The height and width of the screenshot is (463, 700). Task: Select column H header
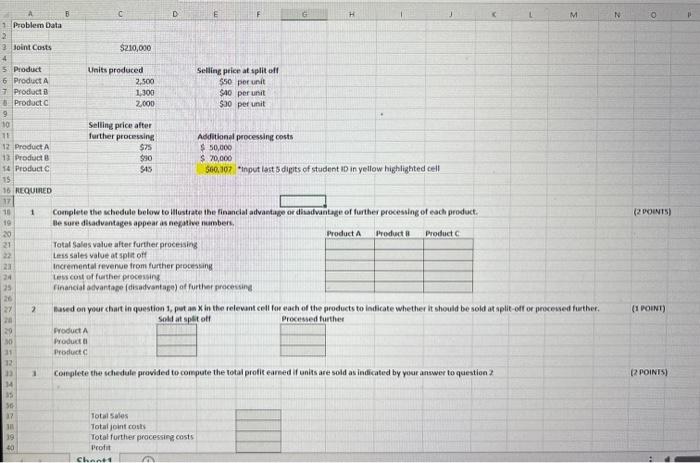[x=351, y=14]
